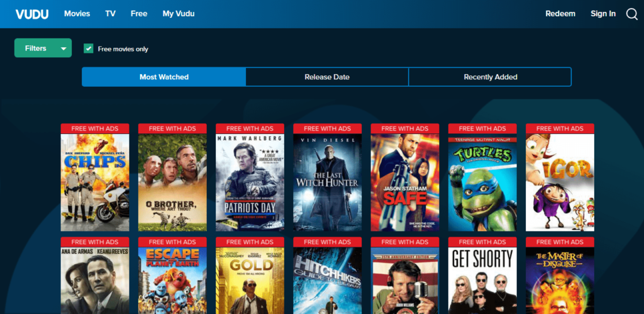Viewport: 644px width, 314px height.
Task: Open the Jason Statham Safe poster
Action: click(x=405, y=182)
